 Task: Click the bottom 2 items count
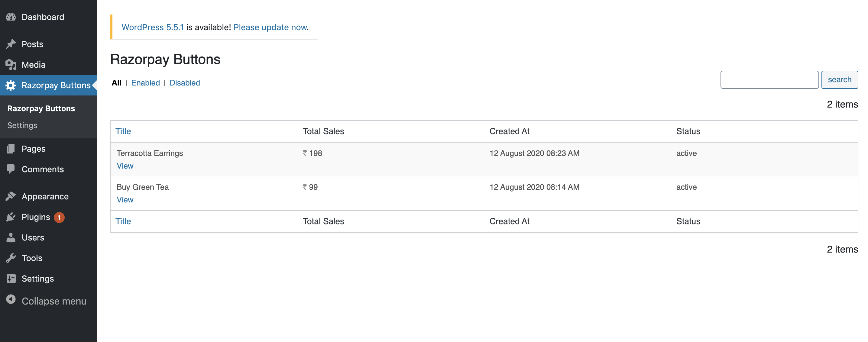[x=842, y=249]
